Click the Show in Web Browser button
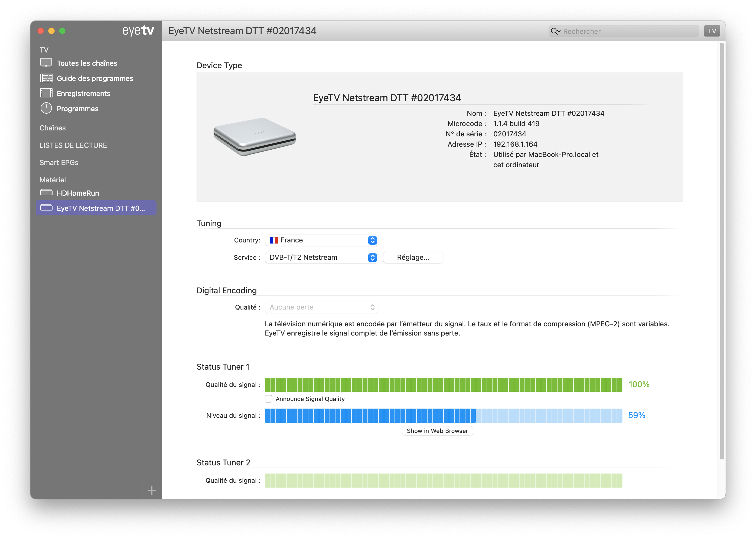 pyautogui.click(x=437, y=431)
